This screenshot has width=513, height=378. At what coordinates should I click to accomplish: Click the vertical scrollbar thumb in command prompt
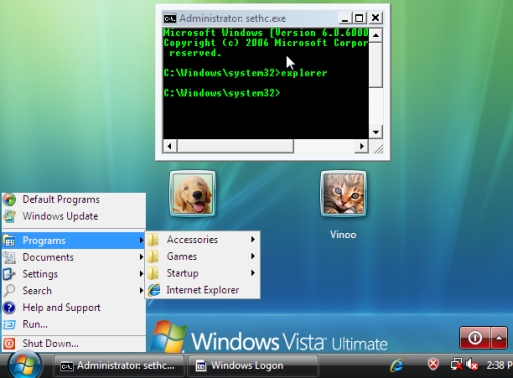(376, 64)
